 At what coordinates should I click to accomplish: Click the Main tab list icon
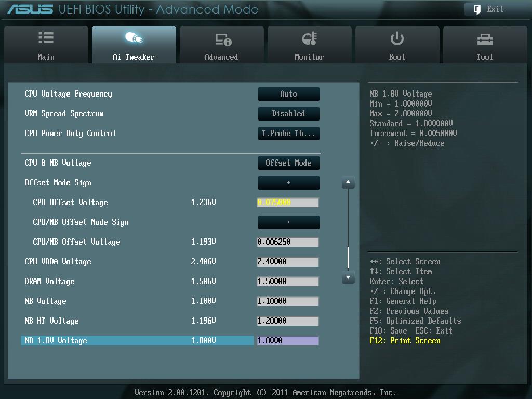pyautogui.click(x=46, y=37)
